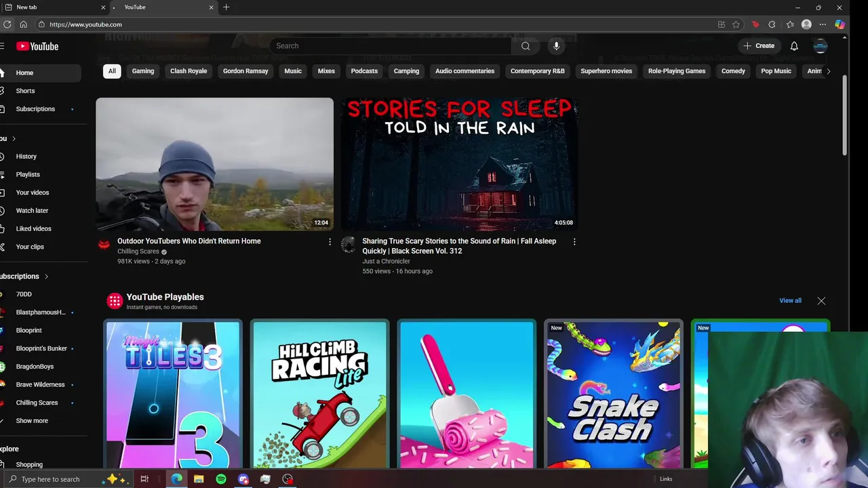Viewport: 868px width, 488px height.
Task: Click the Edge icon on the taskbar
Action: (x=176, y=479)
